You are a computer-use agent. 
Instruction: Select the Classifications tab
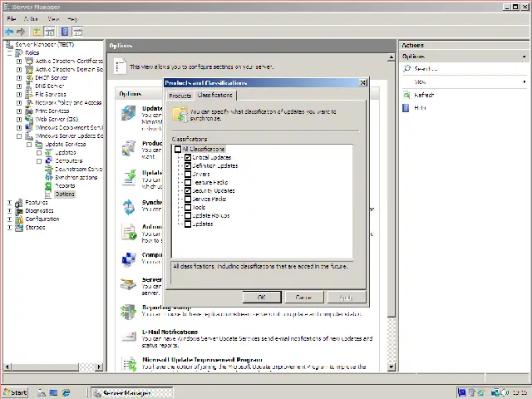pos(215,95)
